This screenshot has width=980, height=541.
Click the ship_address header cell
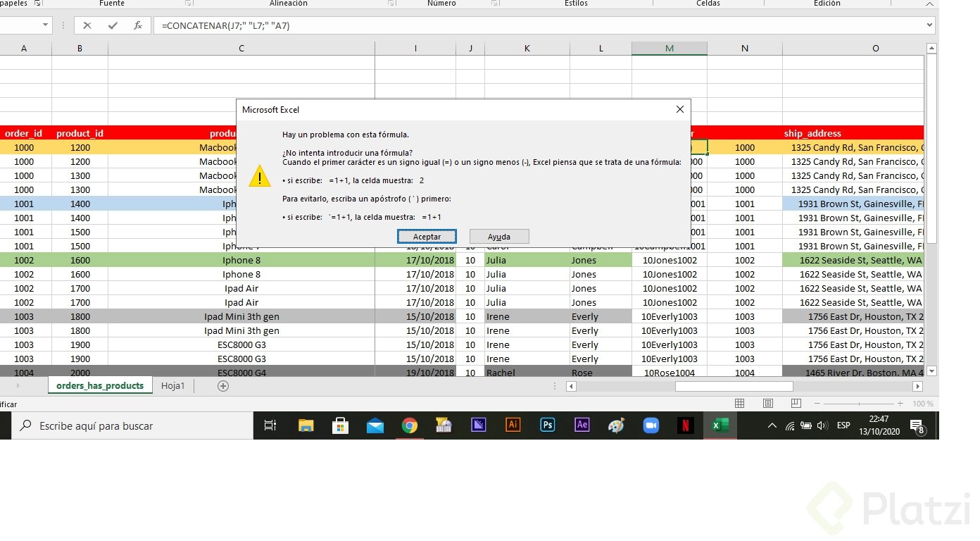pyautogui.click(x=853, y=133)
